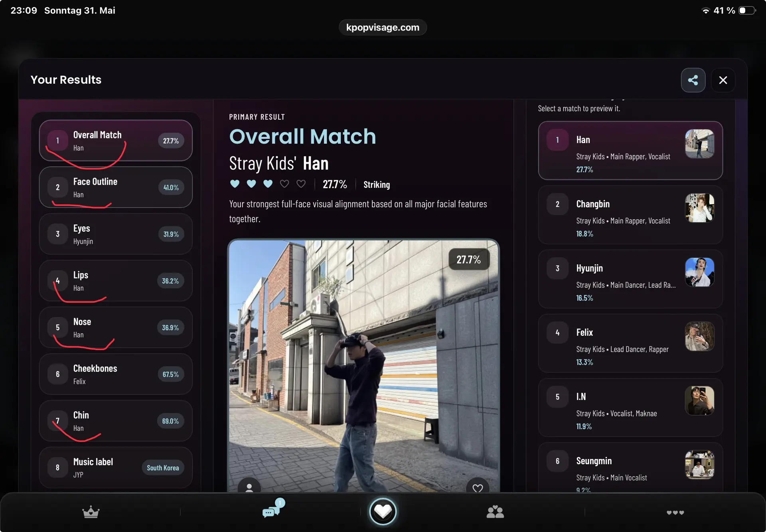Click the 67.5% Cheekbones score badge
Screen dimensions: 766x532
(x=171, y=374)
